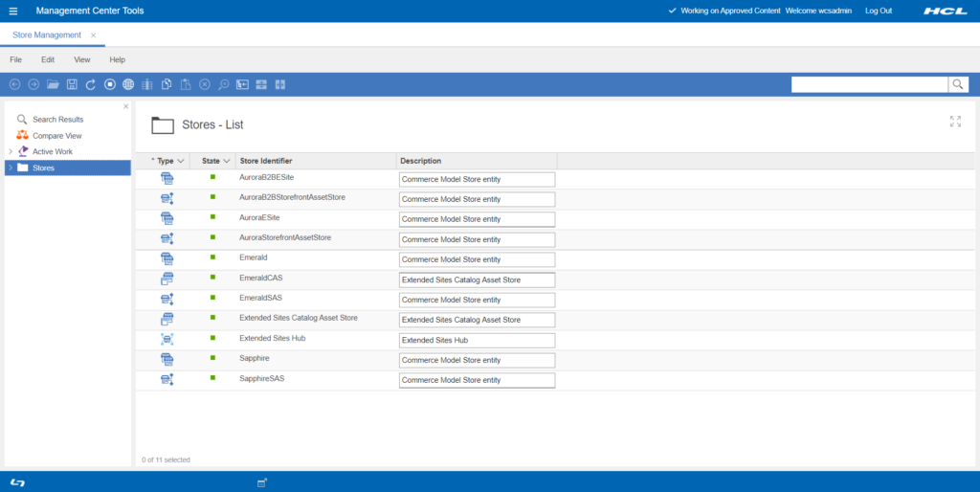Close the explorer panel
Image resolution: width=980 pixels, height=492 pixels.
[x=125, y=106]
